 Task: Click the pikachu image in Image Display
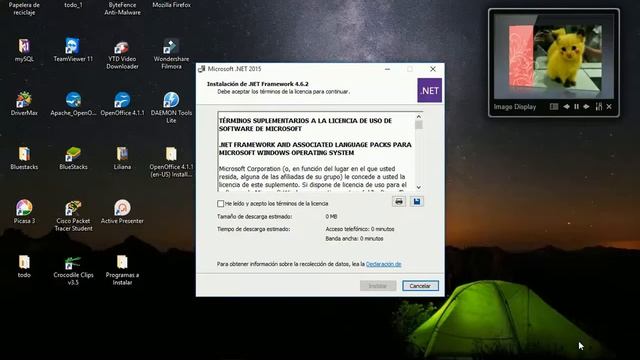[x=568, y=55]
